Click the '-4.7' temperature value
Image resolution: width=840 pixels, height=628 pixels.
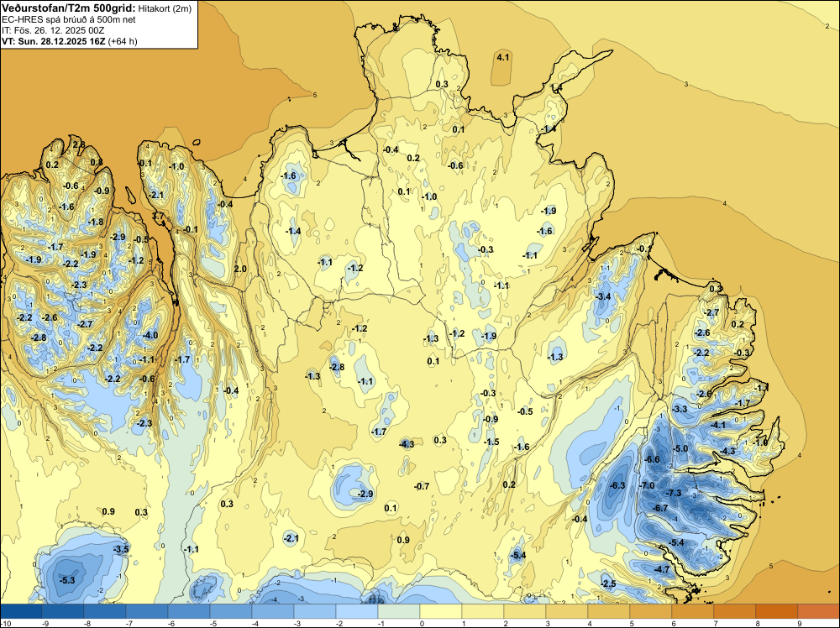[662, 569]
